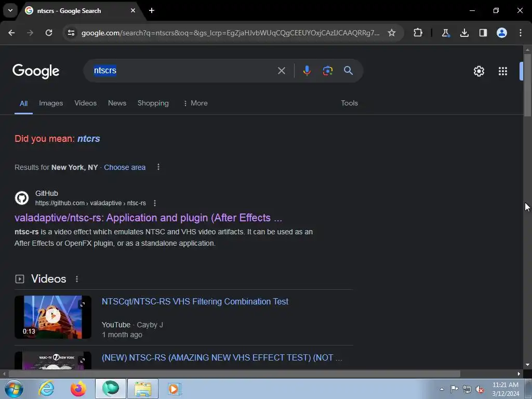Switch to News results tab
This screenshot has width=532, height=399.
click(x=117, y=103)
